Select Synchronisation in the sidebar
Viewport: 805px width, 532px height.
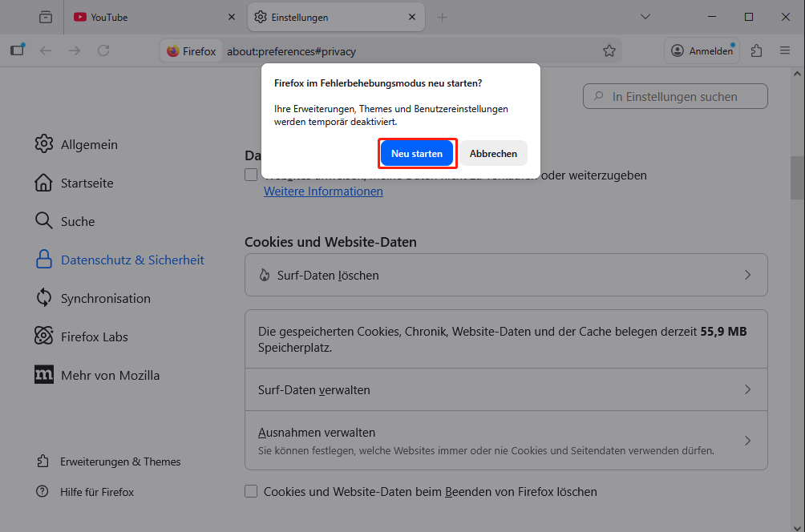coord(105,298)
